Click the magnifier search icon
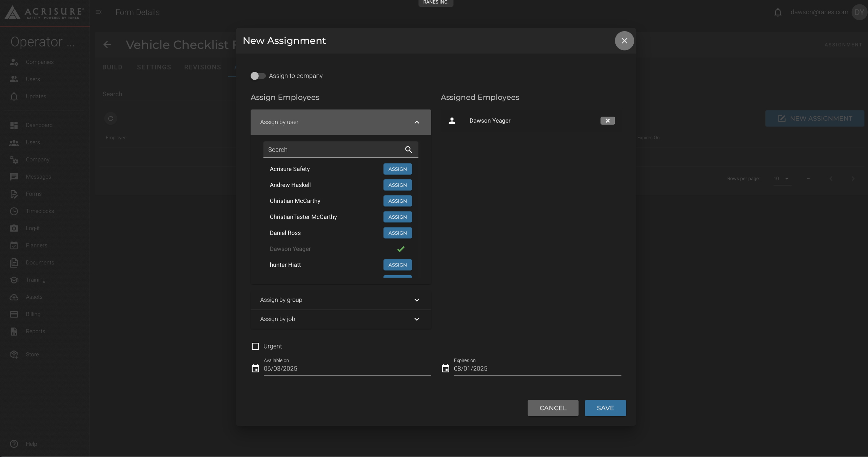The width and height of the screenshot is (868, 457). coord(409,150)
